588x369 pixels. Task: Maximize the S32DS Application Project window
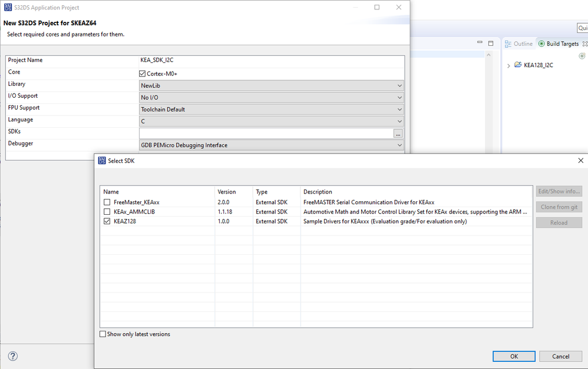pos(377,7)
